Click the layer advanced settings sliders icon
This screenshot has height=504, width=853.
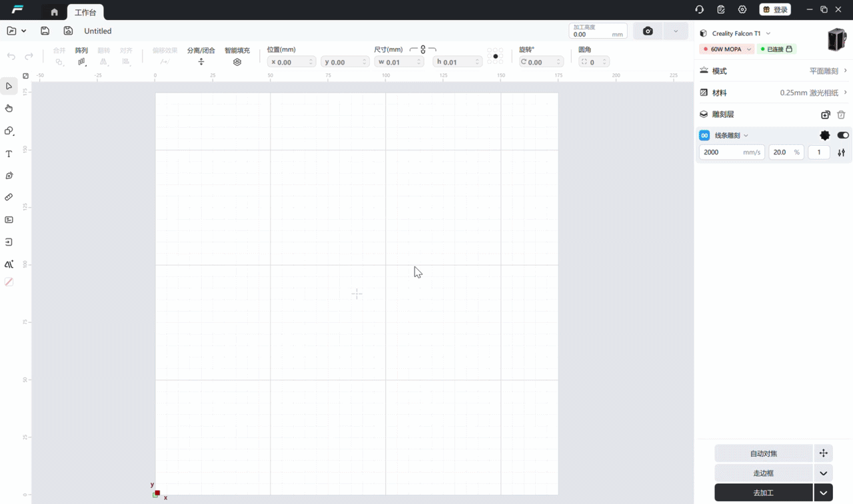coord(842,152)
